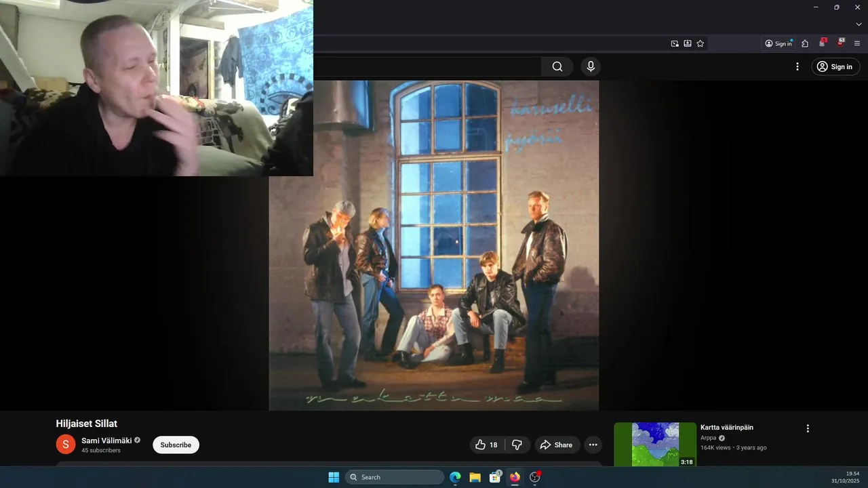Screen dimensions: 868x488
Task: Click the video title Hiljaiset Sillat
Action: coord(87,424)
